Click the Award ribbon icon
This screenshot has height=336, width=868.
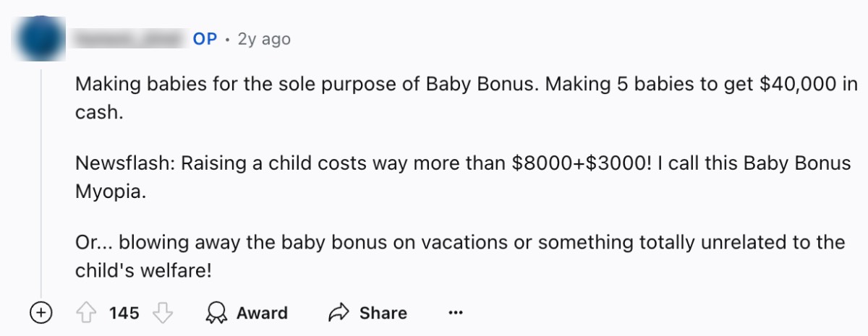tap(215, 313)
